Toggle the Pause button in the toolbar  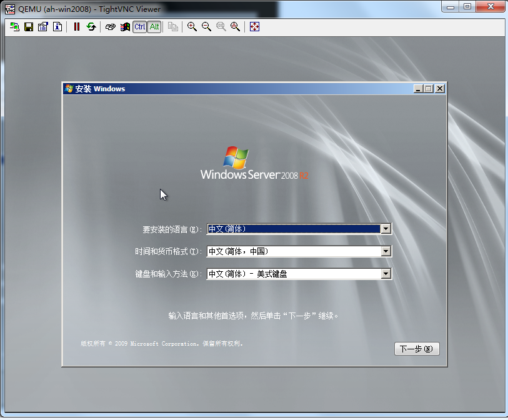77,27
